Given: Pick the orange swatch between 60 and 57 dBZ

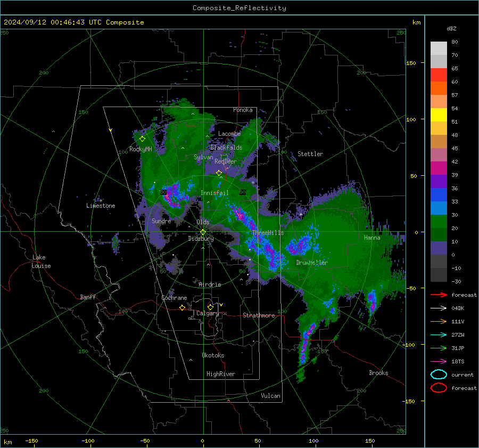Looking at the screenshot, I should pos(439,88).
